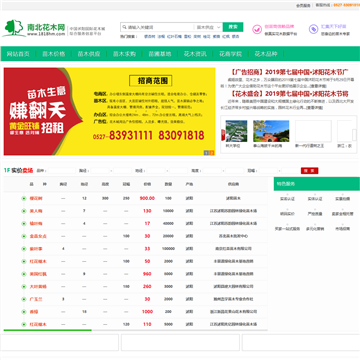Viewport: 360px width, 360px height.
Task: Open the 大叶黄杨 listing link
Action: pos(38,286)
